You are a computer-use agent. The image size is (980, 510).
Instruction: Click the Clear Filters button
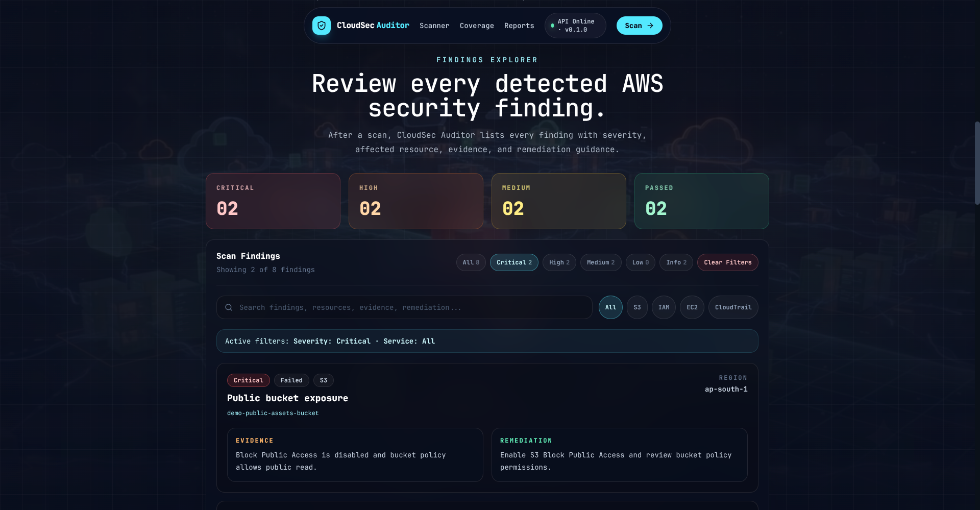(x=728, y=262)
